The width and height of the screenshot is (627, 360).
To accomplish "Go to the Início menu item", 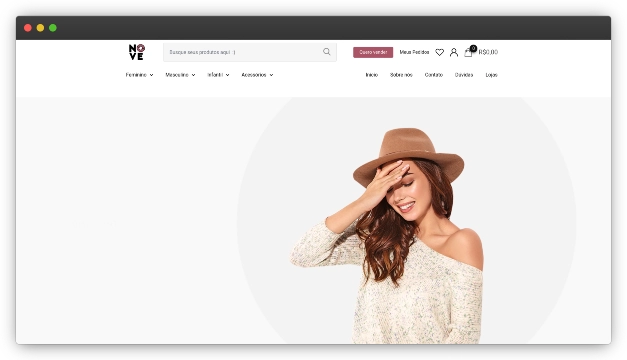I will (371, 75).
